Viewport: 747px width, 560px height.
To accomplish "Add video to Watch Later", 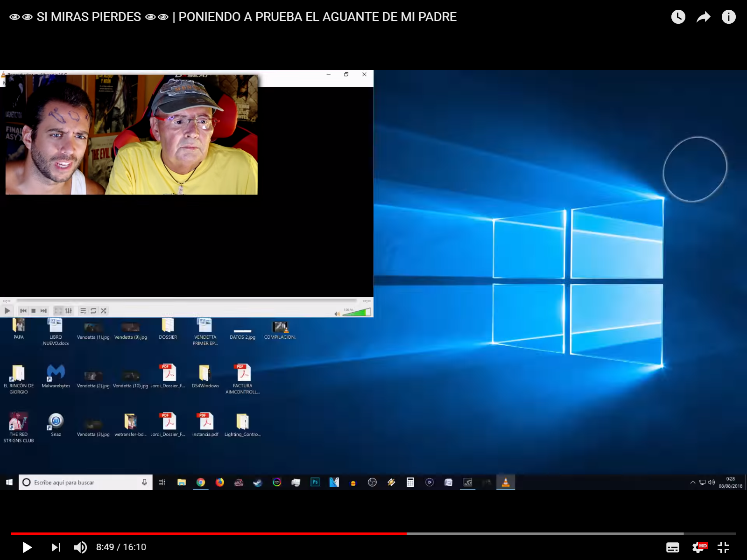I will tap(678, 17).
